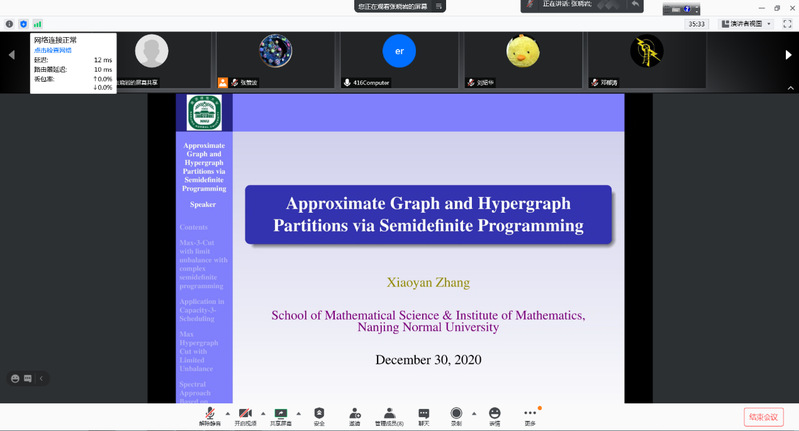Click the meeting info icon at top left
Screen dimensions: 799x431
pyautogui.click(x=9, y=24)
